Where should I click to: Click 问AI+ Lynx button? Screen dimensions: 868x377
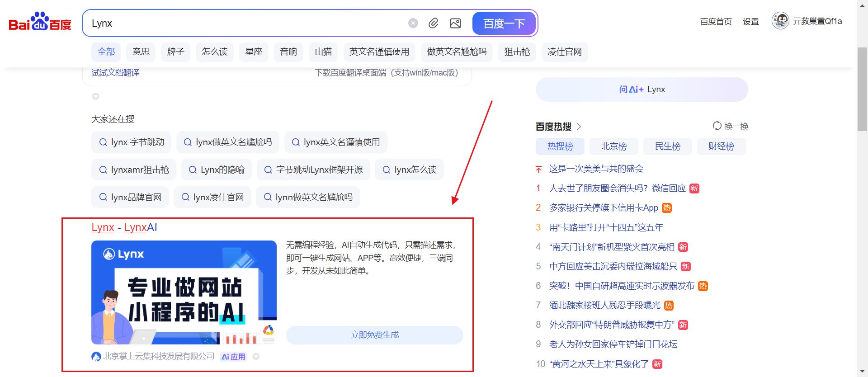(x=642, y=90)
